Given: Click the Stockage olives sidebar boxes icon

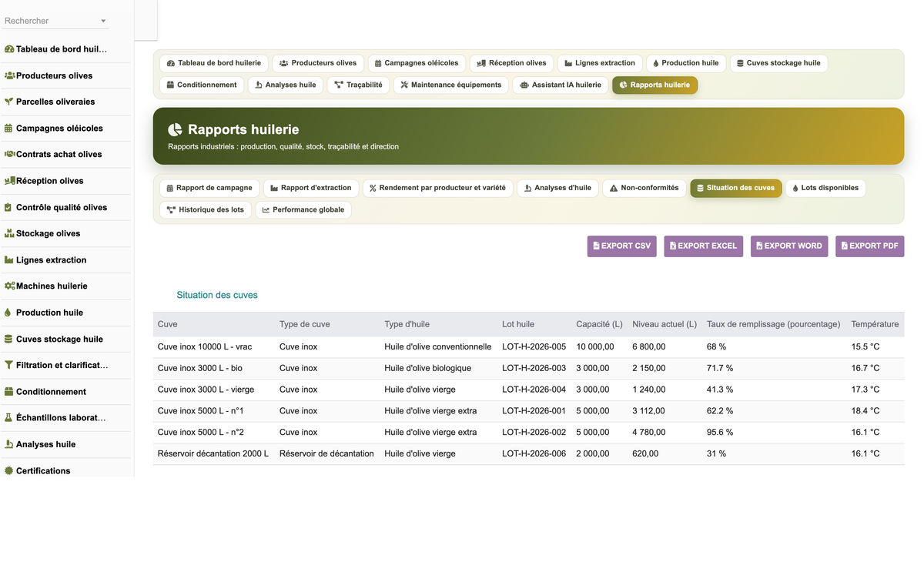Looking at the screenshot, I should (x=9, y=233).
